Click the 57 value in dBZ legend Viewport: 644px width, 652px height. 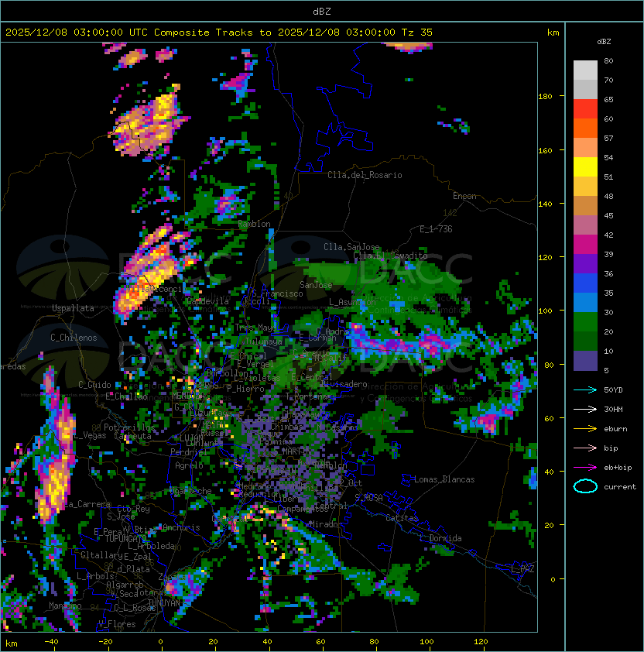(x=608, y=138)
